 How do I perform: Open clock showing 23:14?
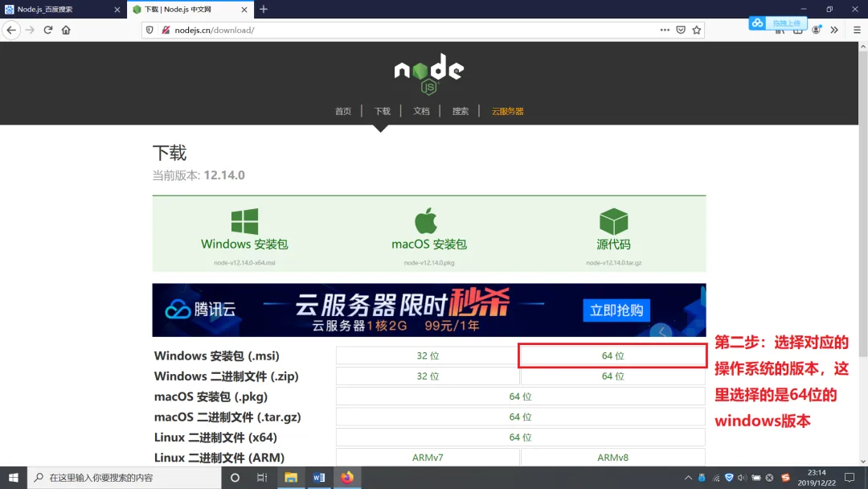click(817, 478)
